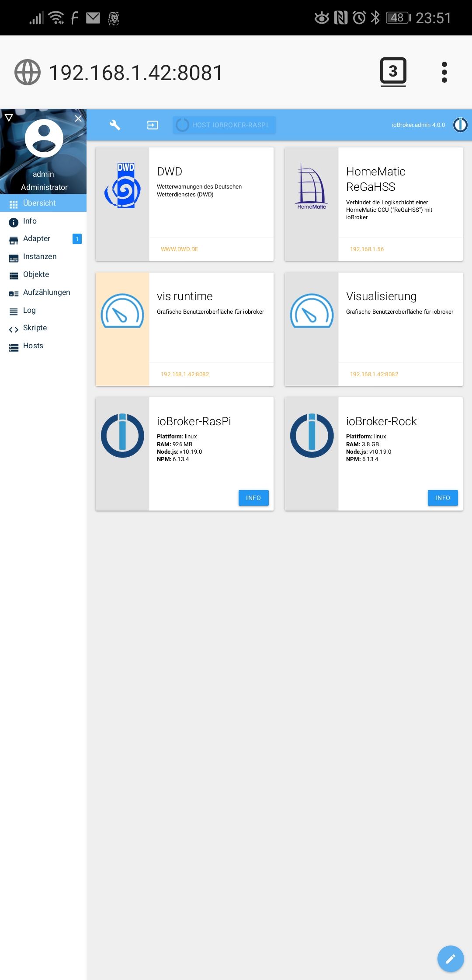Open the WWW.DWD.DE link
This screenshot has height=980, width=472.
[180, 249]
